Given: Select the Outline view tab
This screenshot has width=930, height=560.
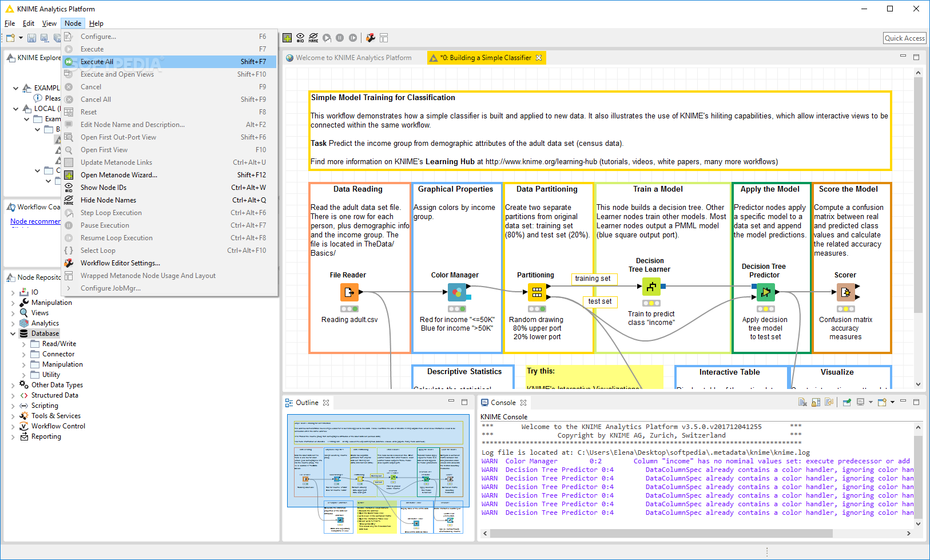Looking at the screenshot, I should (307, 403).
